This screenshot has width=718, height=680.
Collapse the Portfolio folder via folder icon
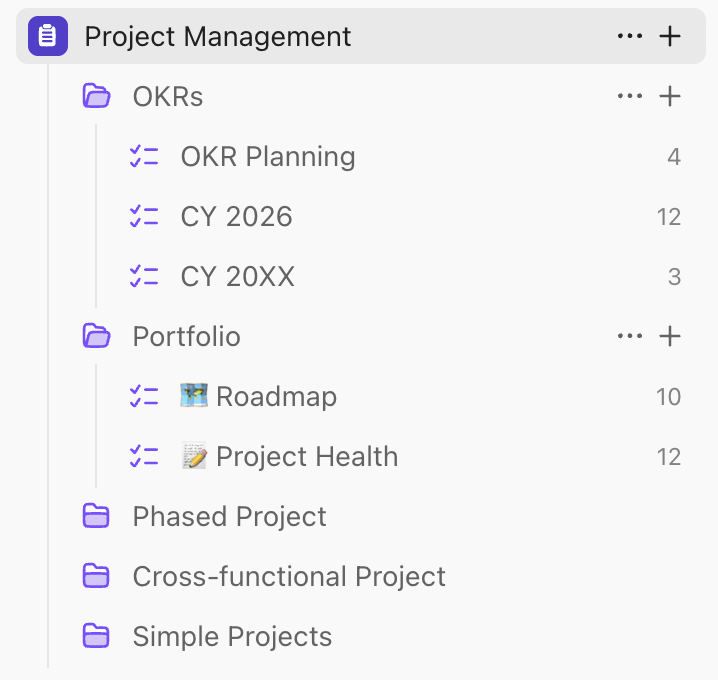[x=96, y=337]
